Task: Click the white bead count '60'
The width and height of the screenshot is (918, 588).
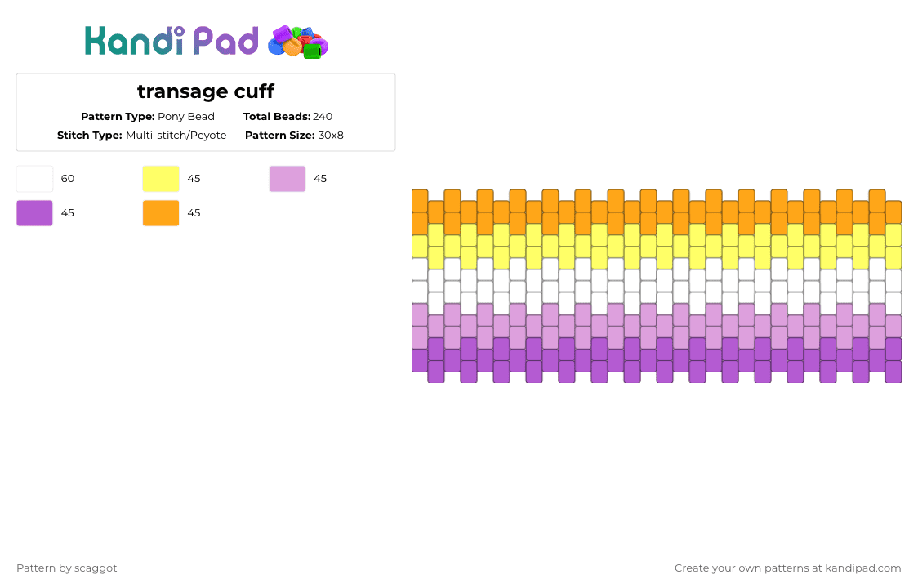Action: coord(68,179)
